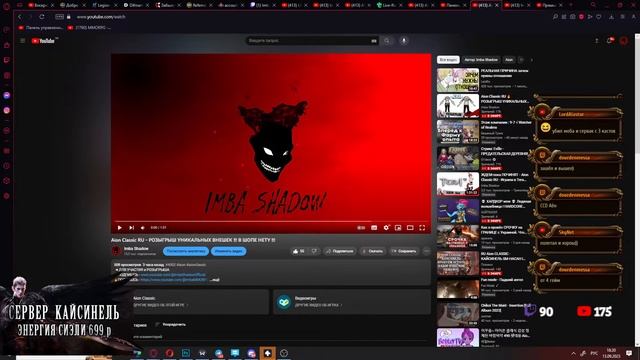This screenshot has width=640, height=360.
Task: Close the active YouTube browser tab
Action: coord(497,5)
